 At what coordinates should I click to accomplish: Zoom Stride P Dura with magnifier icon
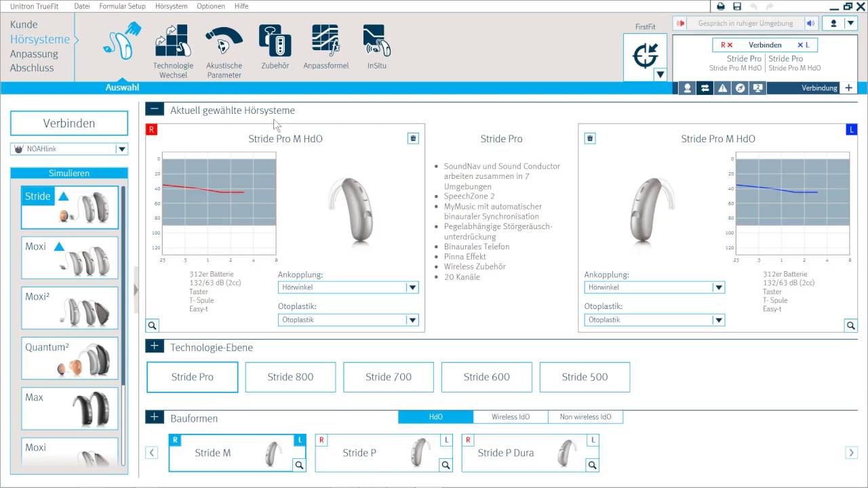pyautogui.click(x=592, y=465)
